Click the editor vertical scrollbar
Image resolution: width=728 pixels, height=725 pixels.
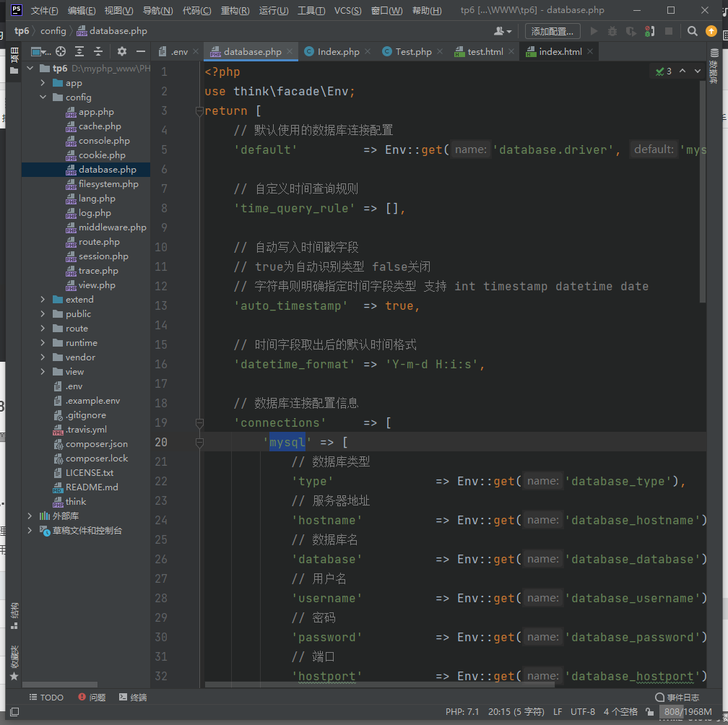click(703, 191)
